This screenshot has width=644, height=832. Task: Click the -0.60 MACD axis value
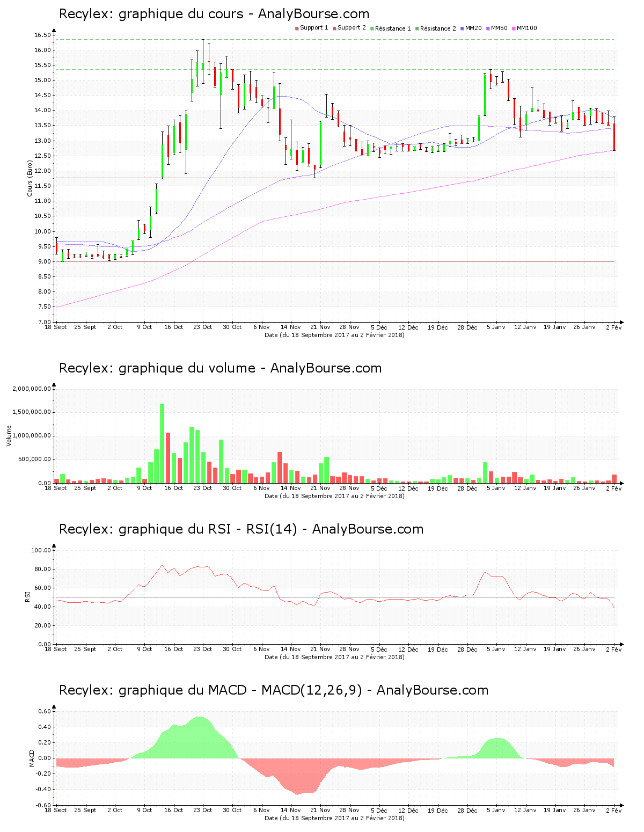tap(44, 805)
